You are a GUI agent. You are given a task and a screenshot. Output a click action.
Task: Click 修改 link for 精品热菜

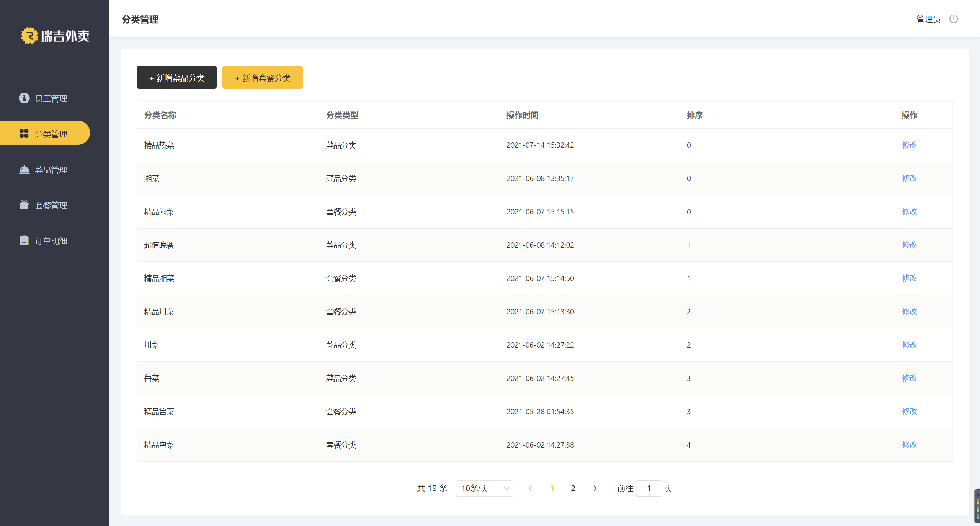click(x=909, y=145)
